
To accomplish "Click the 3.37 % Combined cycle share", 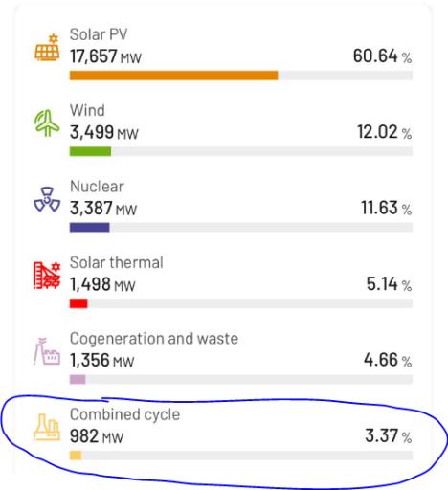I will (x=389, y=436).
